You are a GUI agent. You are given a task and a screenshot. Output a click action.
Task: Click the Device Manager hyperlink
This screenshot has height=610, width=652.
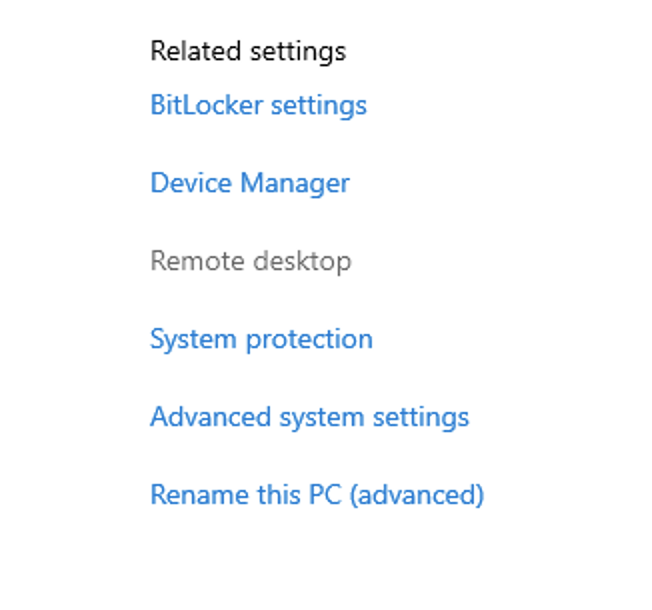pos(250,184)
